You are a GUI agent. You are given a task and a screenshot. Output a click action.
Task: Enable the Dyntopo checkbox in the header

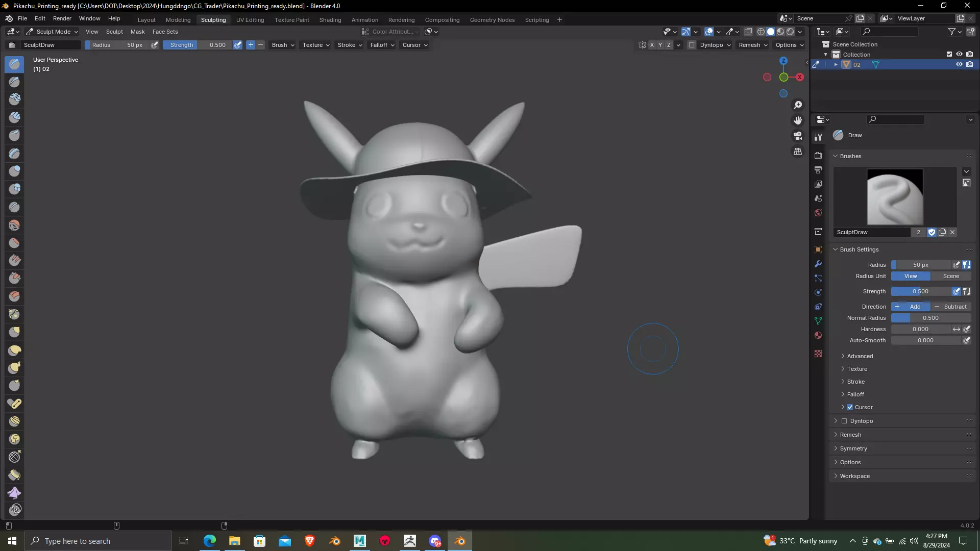[x=692, y=45]
